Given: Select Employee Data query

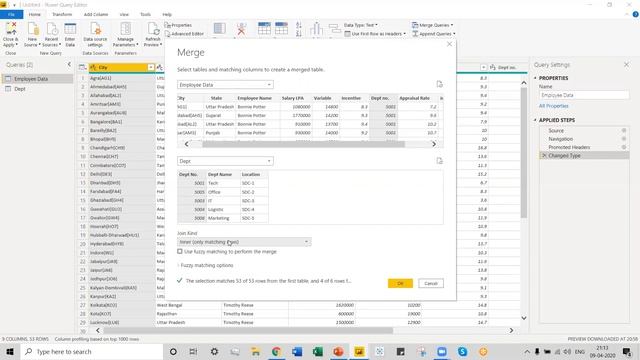Looking at the screenshot, I should 37,79.
